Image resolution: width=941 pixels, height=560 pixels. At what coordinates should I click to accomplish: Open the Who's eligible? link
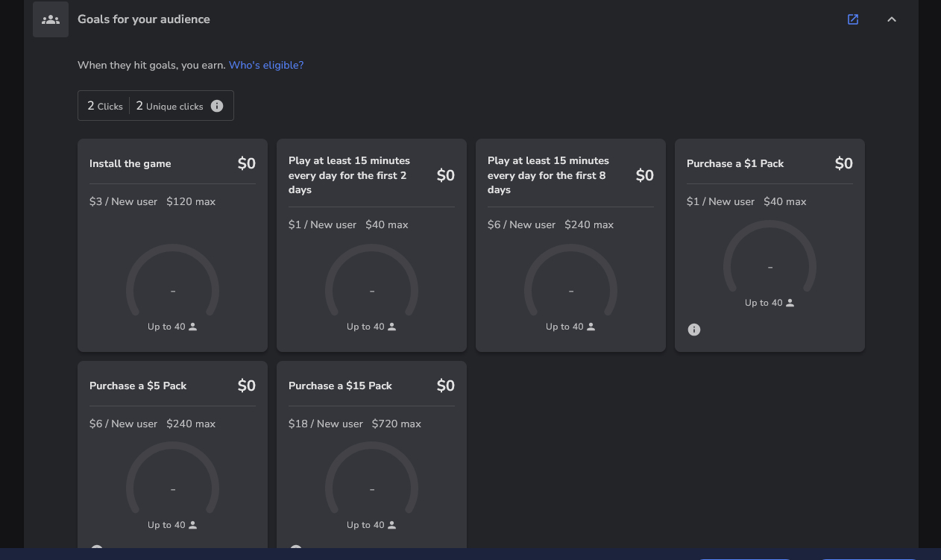[266, 65]
